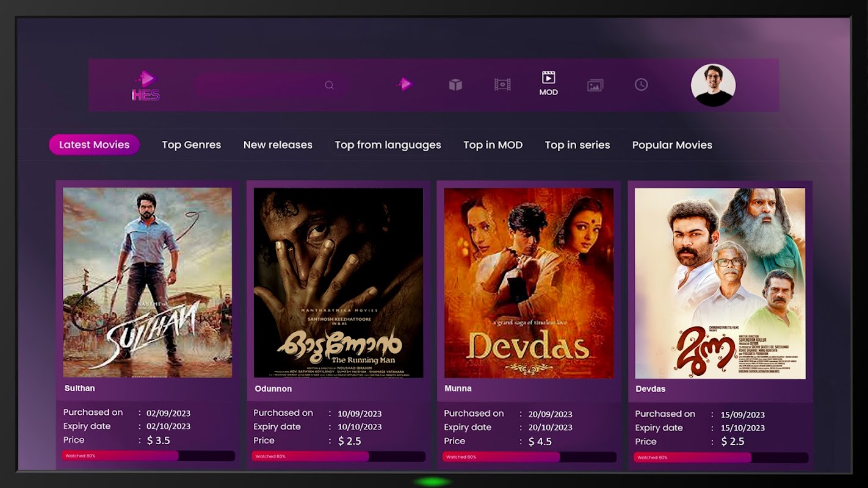
Task: Open the image gallery icon
Action: [595, 85]
